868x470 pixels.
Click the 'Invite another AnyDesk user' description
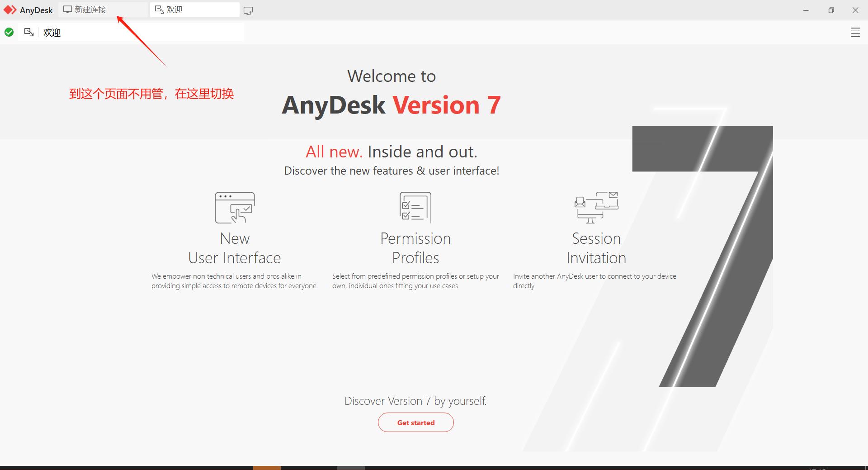[594, 281]
